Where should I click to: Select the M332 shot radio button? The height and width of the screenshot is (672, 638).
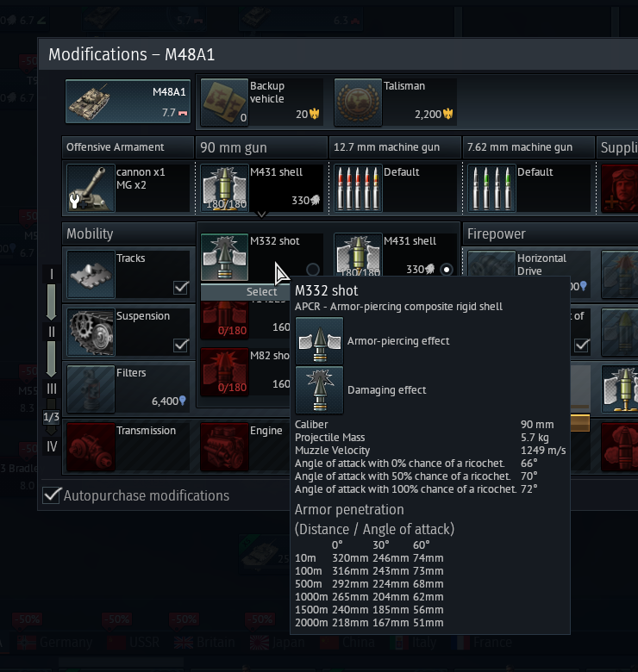313,270
